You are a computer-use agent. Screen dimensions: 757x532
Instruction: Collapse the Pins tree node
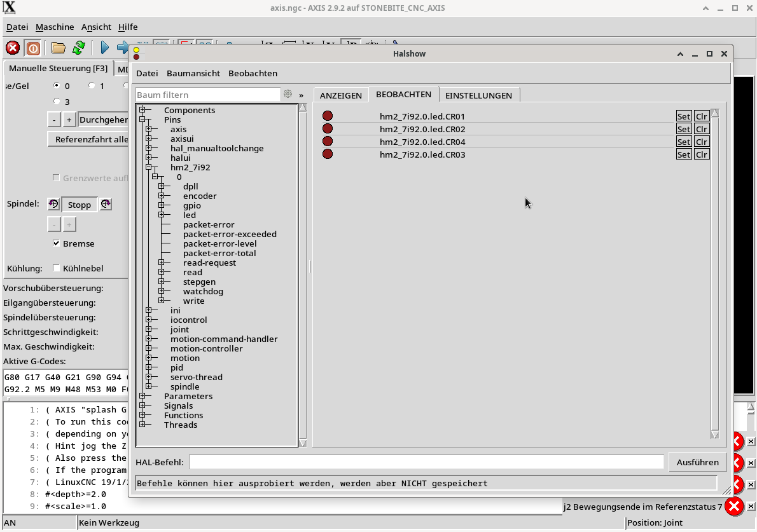(142, 119)
